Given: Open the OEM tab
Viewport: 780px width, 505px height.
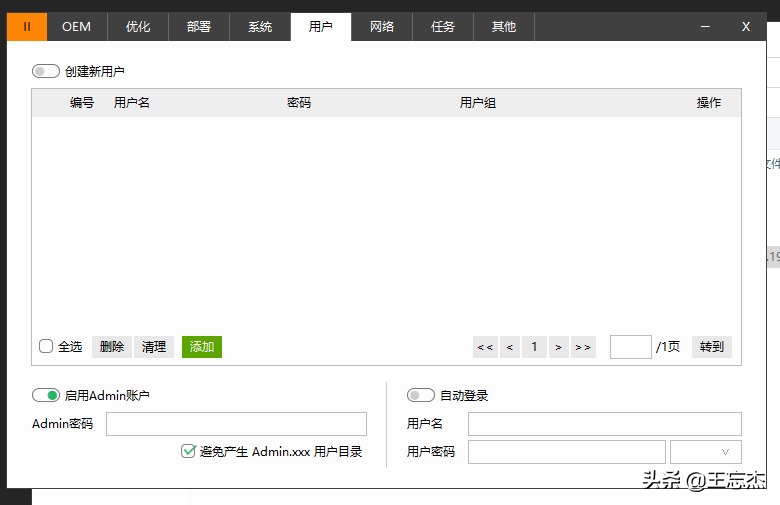Looking at the screenshot, I should [77, 27].
